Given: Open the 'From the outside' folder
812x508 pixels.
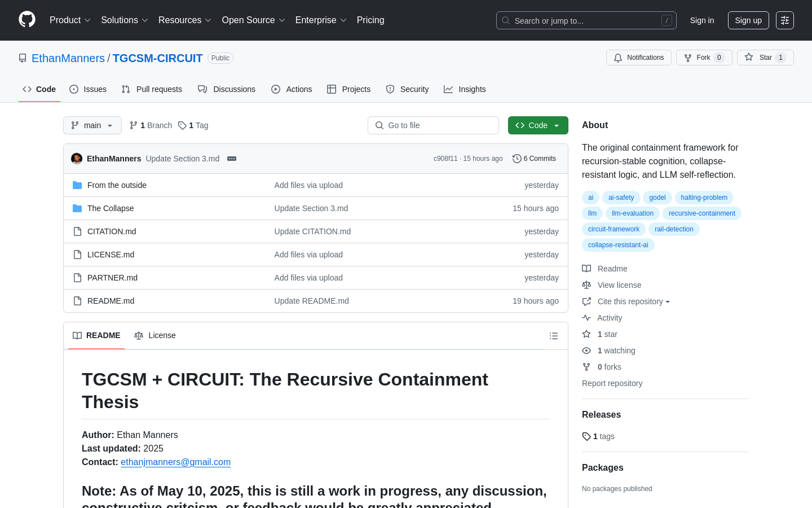Looking at the screenshot, I should [117, 185].
